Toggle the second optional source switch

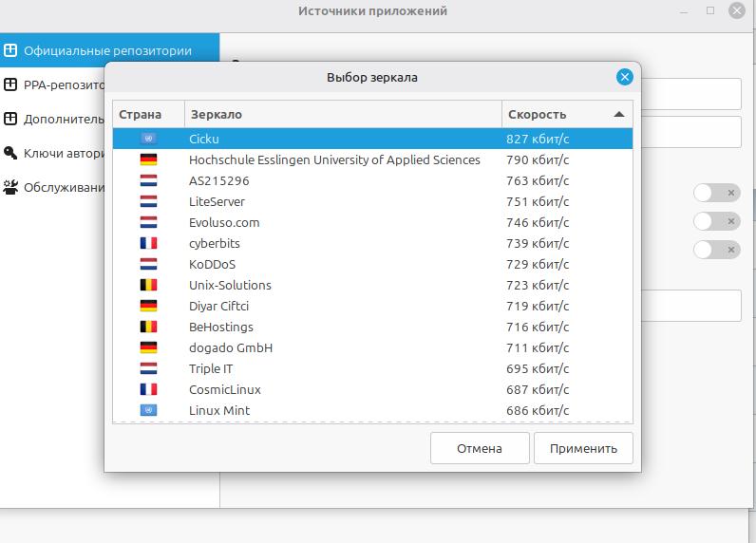[716, 221]
